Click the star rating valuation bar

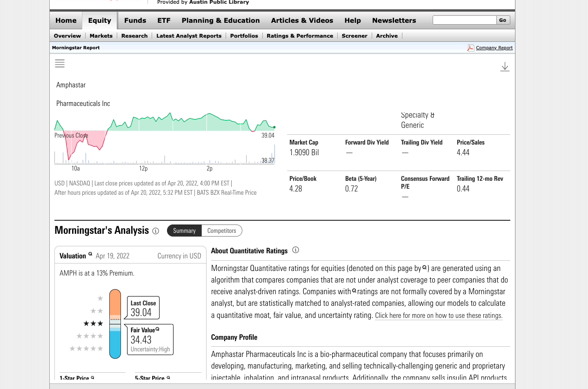click(x=115, y=324)
